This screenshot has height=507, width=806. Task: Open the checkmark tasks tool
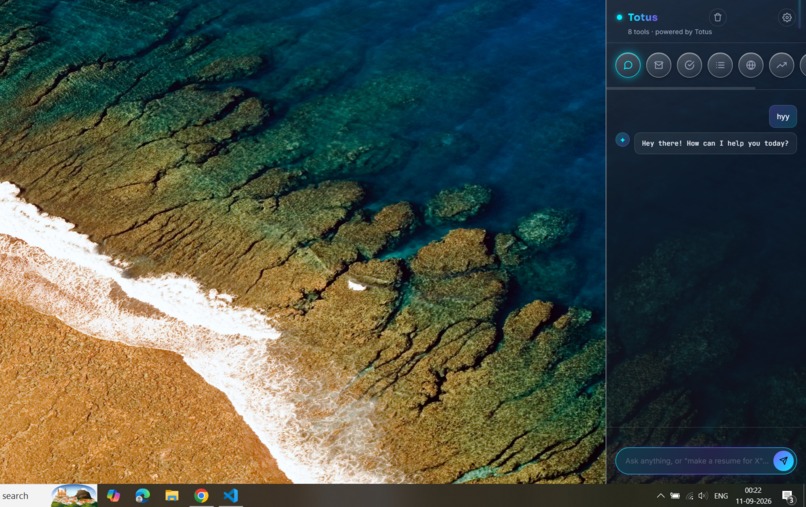[x=689, y=65]
